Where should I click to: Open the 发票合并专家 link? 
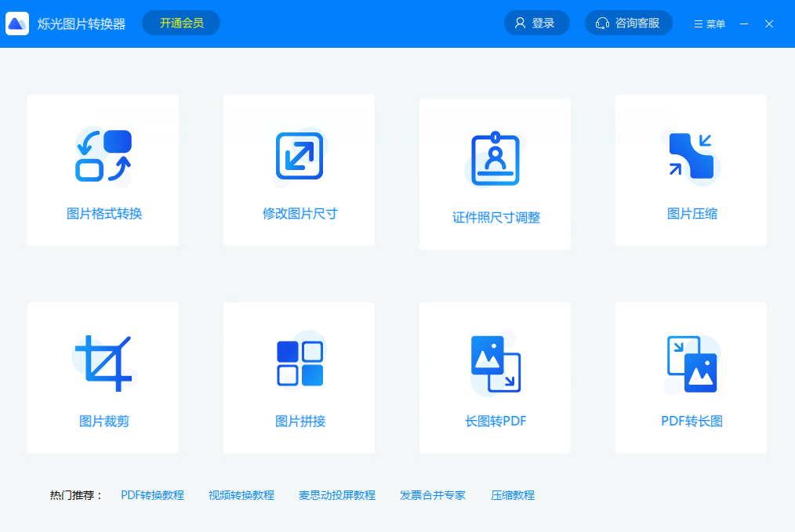point(432,495)
